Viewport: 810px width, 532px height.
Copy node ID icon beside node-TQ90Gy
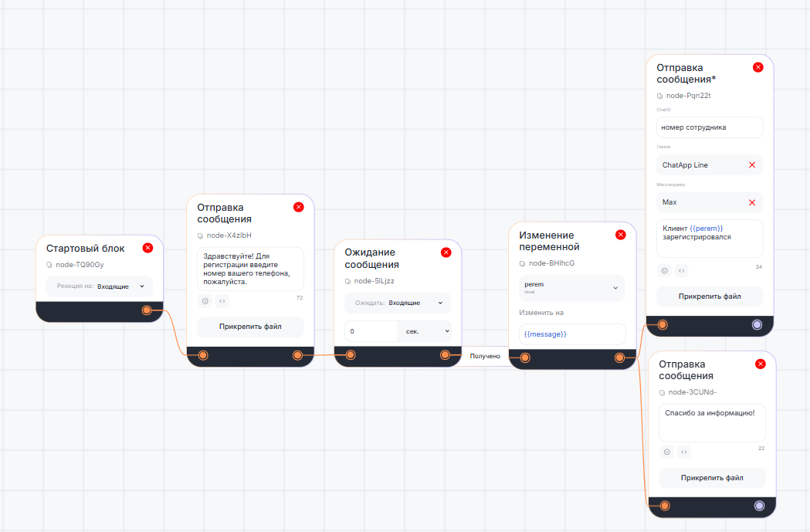tap(49, 265)
